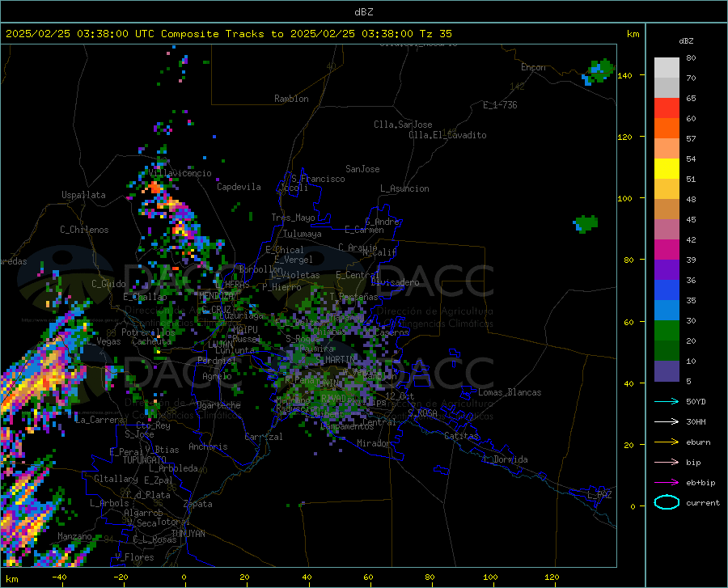Click the 'Potrerillos' map label
Viewport: 728px width, 588px height.
point(148,332)
